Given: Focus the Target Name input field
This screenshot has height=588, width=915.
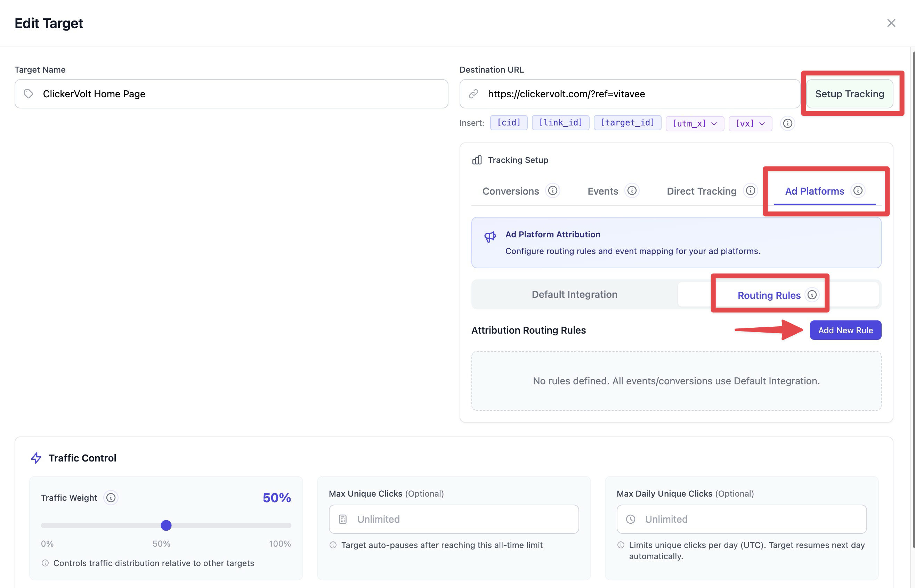Looking at the screenshot, I should point(231,94).
